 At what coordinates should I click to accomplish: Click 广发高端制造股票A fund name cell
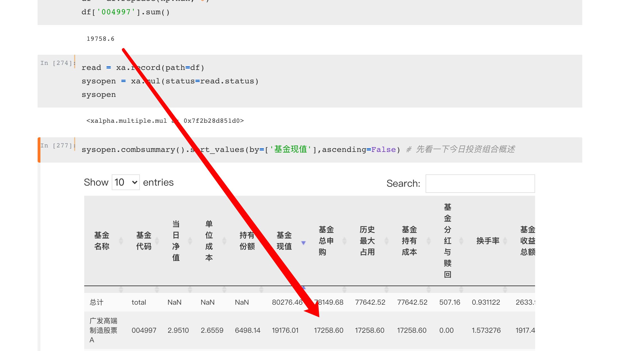103,331
